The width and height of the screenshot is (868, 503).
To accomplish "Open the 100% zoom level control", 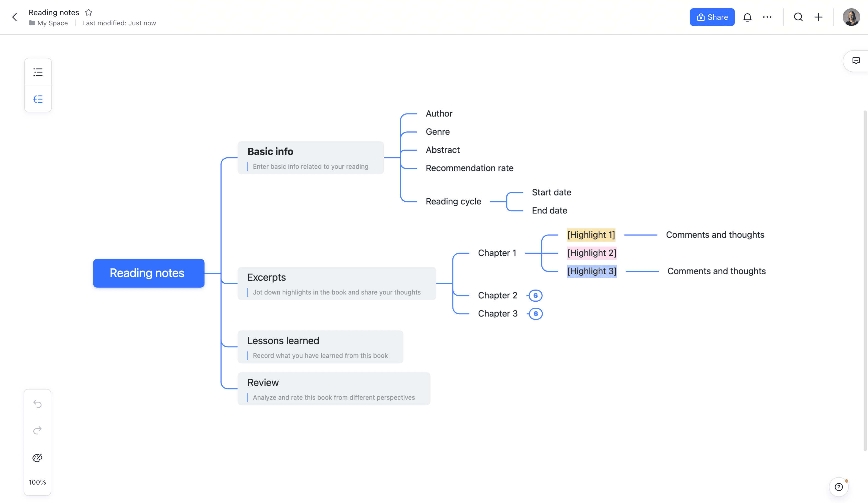I will pyautogui.click(x=37, y=482).
